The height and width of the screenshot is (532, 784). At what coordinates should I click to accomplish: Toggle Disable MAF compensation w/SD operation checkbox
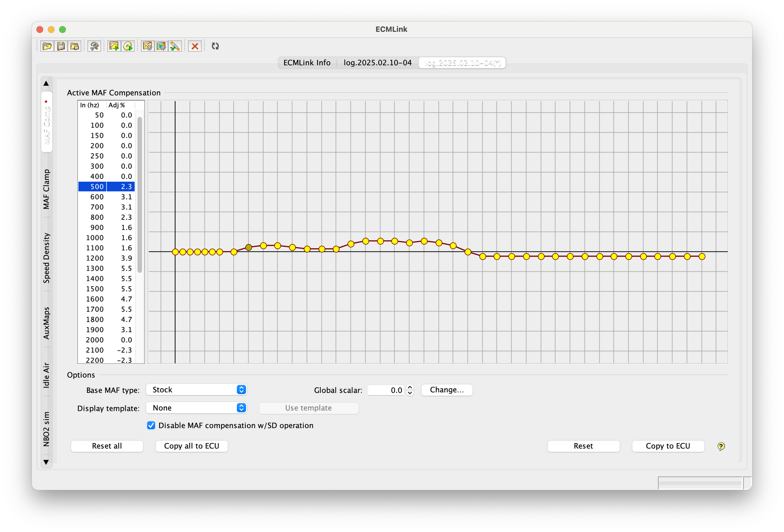pyautogui.click(x=151, y=425)
